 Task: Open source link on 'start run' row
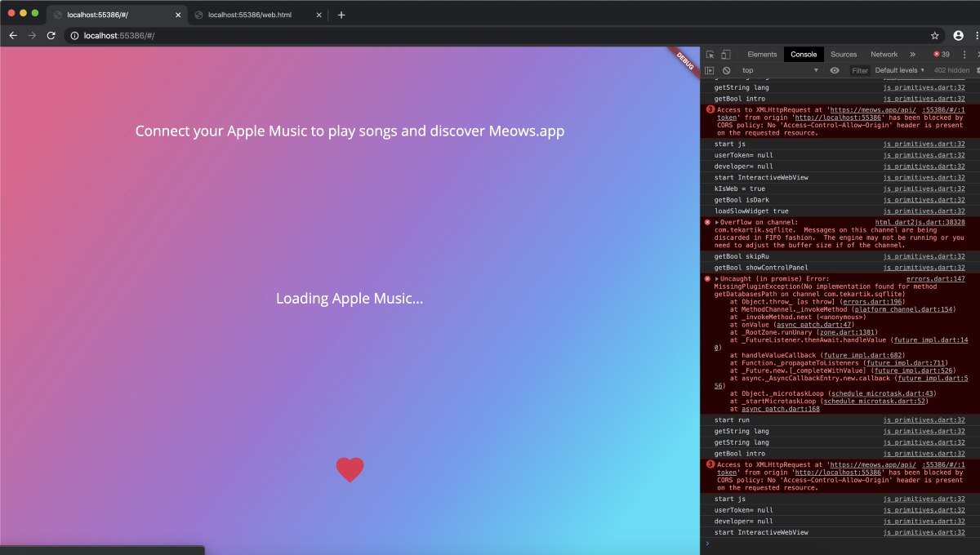[x=924, y=420]
